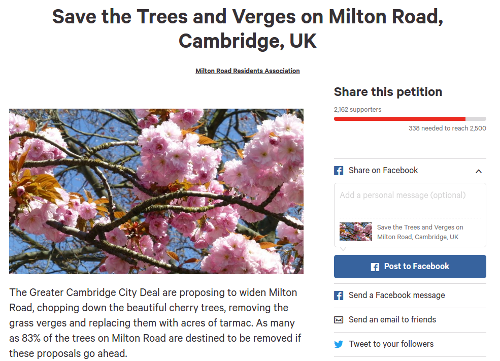Select Send a Facebook message option
The width and height of the screenshot is (500, 361).
coord(410,295)
